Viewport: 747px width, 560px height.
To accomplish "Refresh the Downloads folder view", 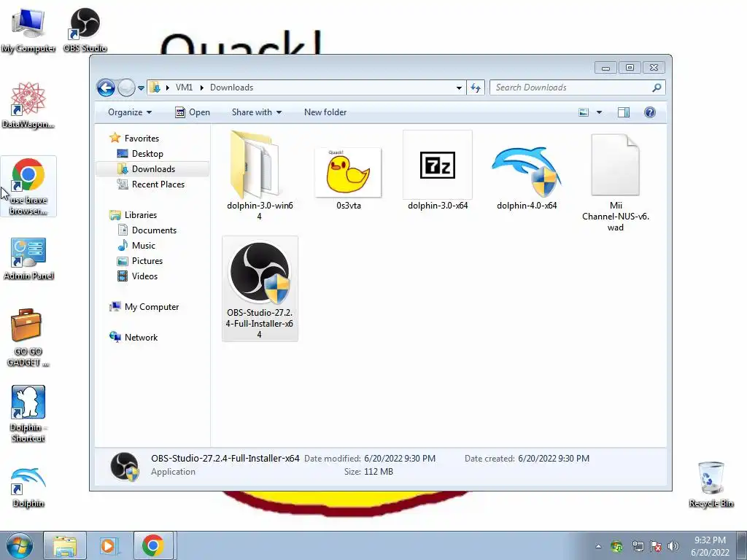I will 476,87.
